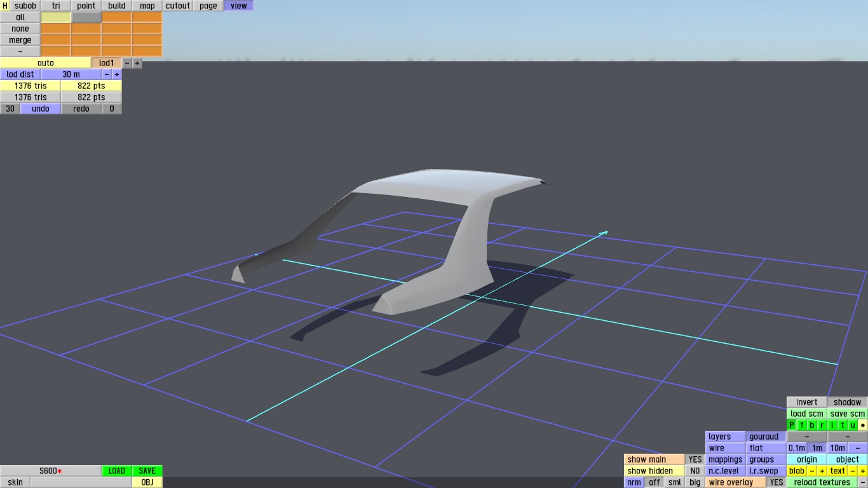Click load scm

(x=807, y=414)
